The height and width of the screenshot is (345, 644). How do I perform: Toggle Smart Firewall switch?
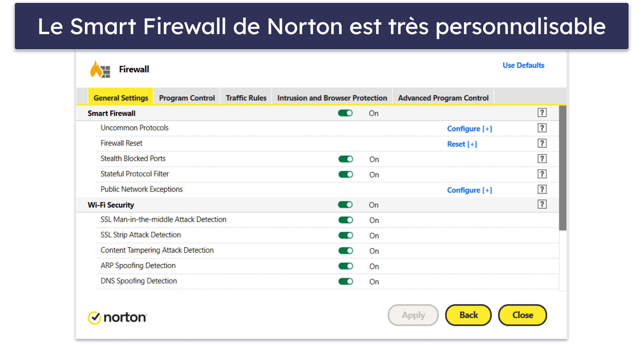pos(345,113)
